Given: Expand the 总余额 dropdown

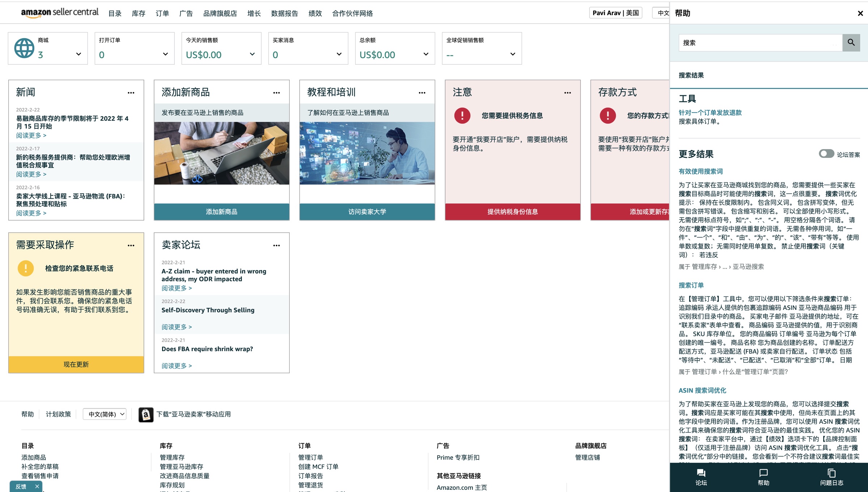Looking at the screenshot, I should (426, 54).
